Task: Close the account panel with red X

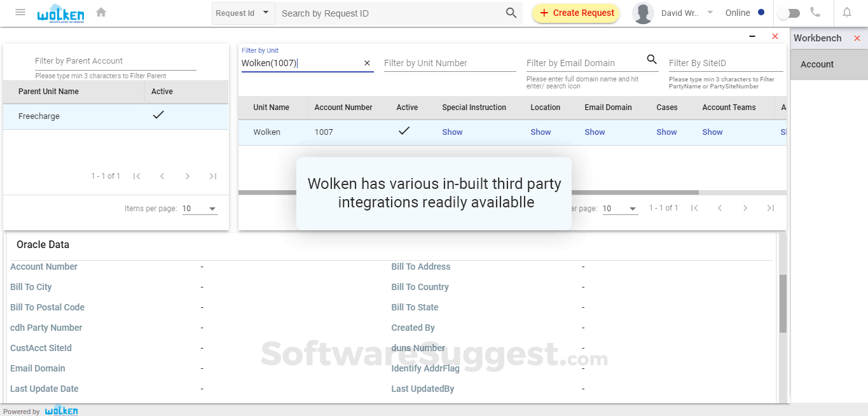Action: click(775, 36)
